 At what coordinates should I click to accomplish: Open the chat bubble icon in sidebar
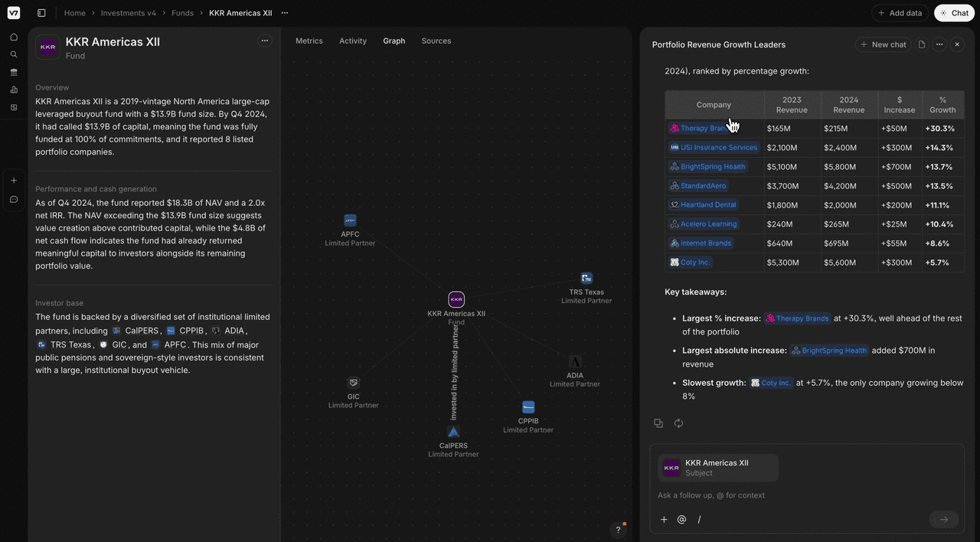(x=14, y=199)
